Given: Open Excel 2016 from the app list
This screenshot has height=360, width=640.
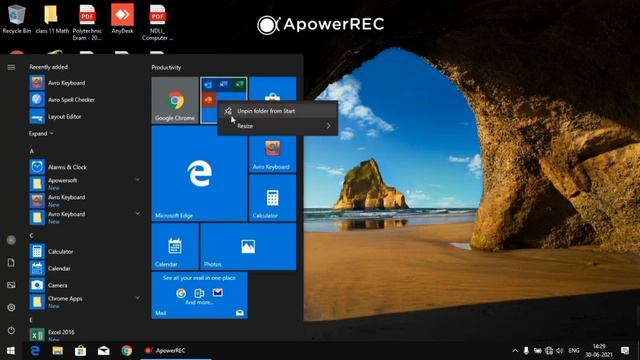Looking at the screenshot, I should [85, 335].
